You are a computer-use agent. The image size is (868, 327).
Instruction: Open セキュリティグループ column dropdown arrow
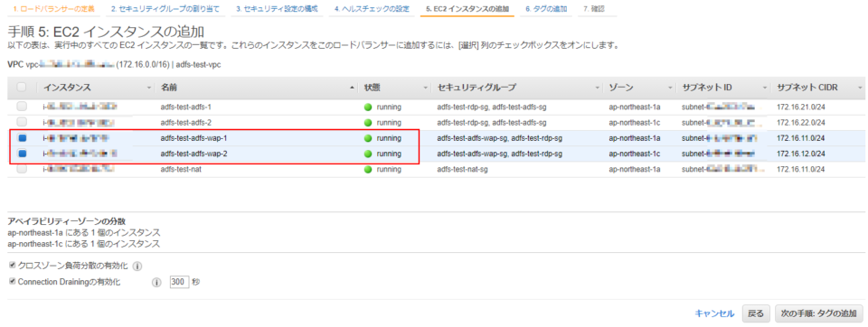pos(598,88)
